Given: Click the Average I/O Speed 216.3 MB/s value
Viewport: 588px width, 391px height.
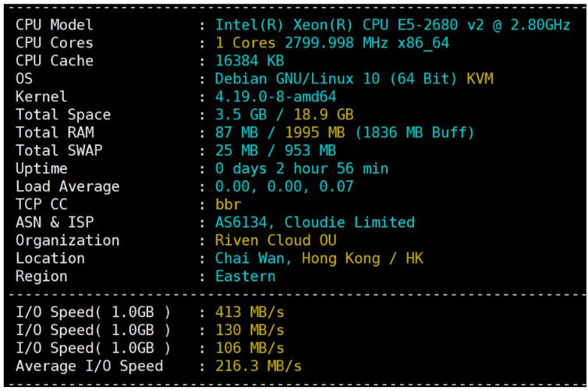Looking at the screenshot, I should (x=258, y=366).
